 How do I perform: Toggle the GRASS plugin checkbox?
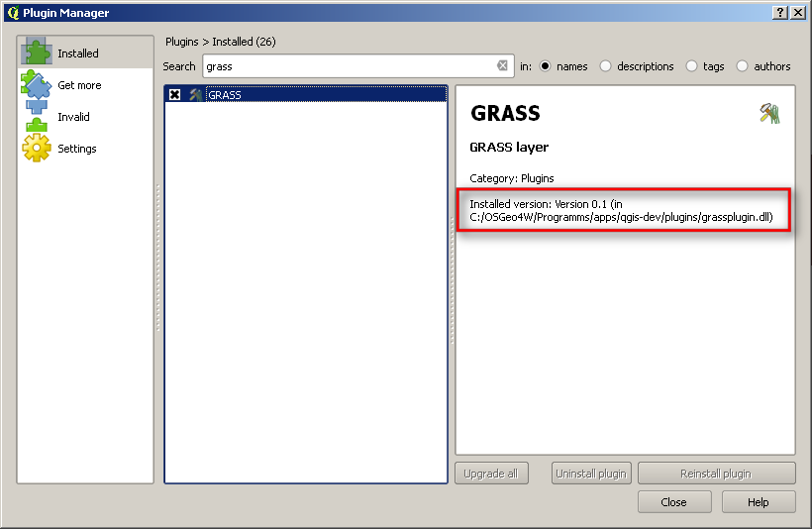(x=175, y=95)
